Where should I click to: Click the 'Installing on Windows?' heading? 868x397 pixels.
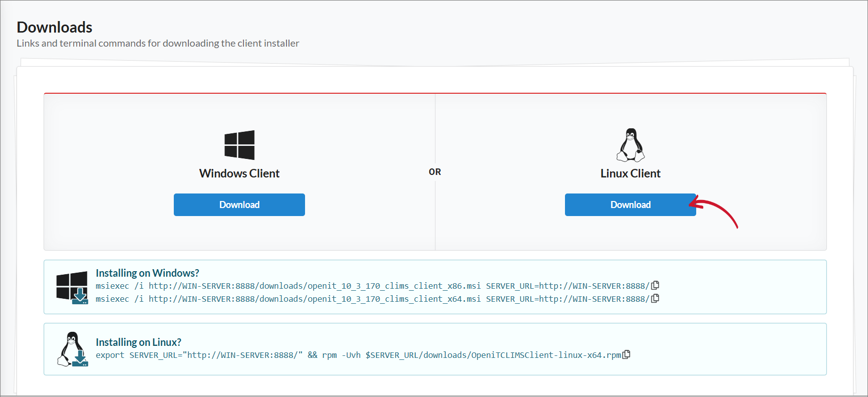tap(147, 273)
